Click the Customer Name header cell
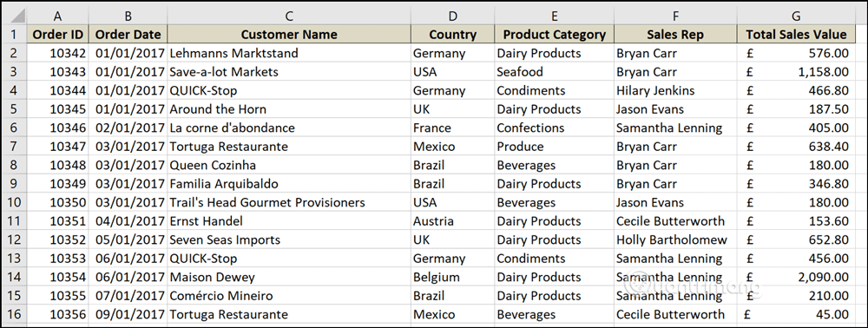Viewport: 868px width, 328px height. pos(289,35)
